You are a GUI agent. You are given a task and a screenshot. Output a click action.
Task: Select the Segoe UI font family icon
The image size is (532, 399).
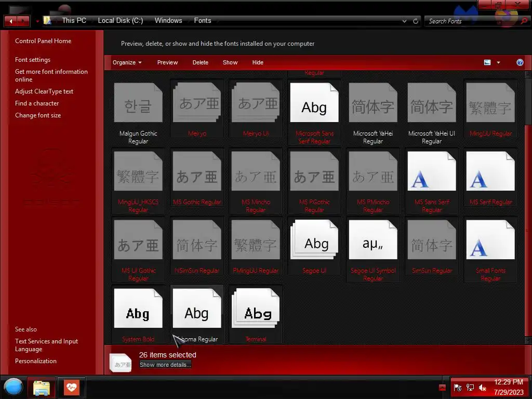click(x=314, y=240)
